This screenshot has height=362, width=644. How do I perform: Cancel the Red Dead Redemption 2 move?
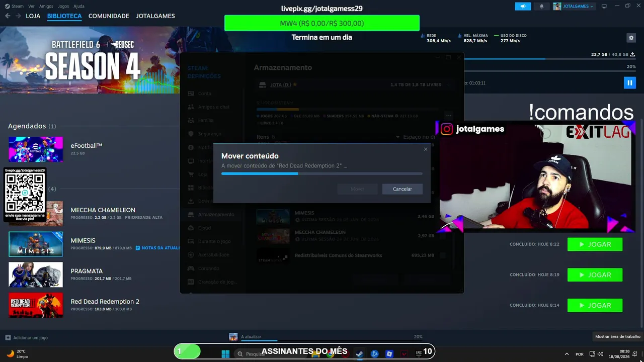[x=402, y=189]
